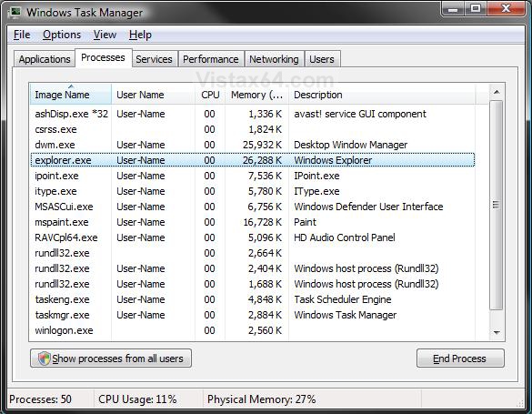Click the Windows Explorer description cell
532x414 pixels.
(x=333, y=160)
